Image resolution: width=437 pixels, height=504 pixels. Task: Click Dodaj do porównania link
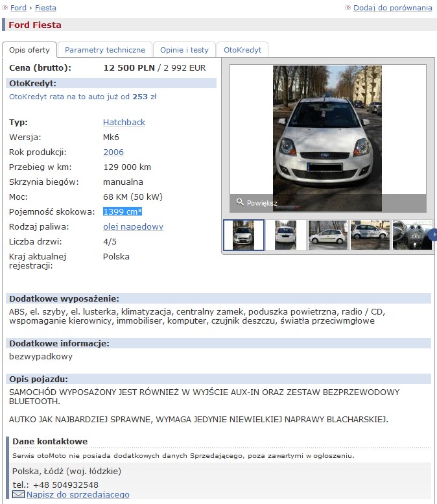tap(393, 8)
